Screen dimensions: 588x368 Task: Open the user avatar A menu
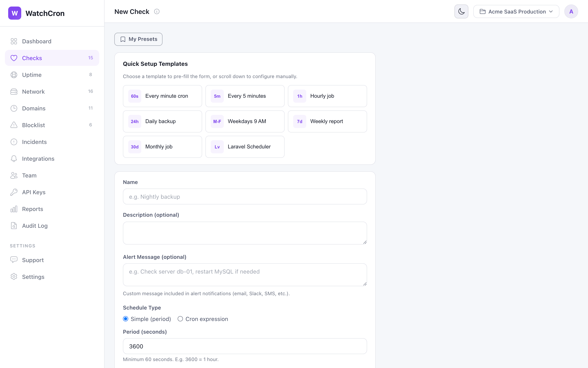click(571, 11)
